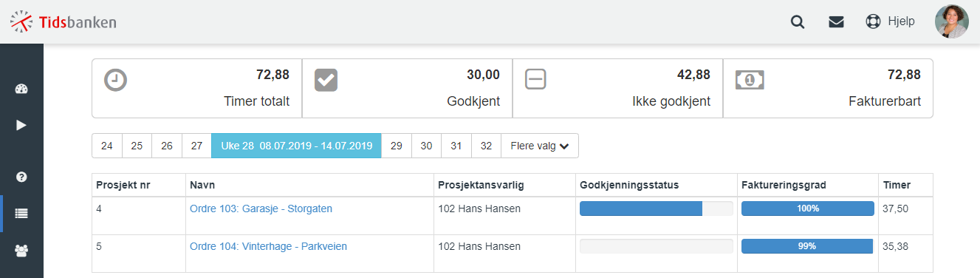Click the Tidsbanken logo
This screenshot has height=278, width=980.
tap(64, 21)
